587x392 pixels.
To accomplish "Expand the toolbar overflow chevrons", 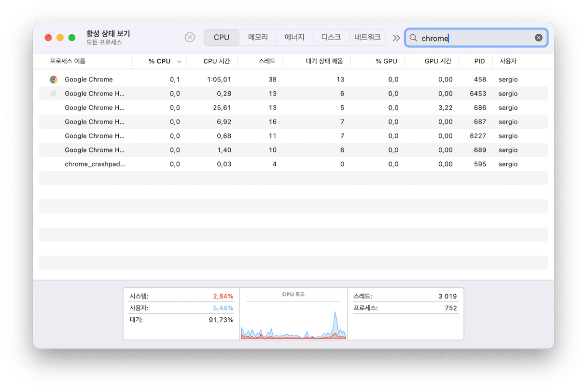I will [x=396, y=38].
